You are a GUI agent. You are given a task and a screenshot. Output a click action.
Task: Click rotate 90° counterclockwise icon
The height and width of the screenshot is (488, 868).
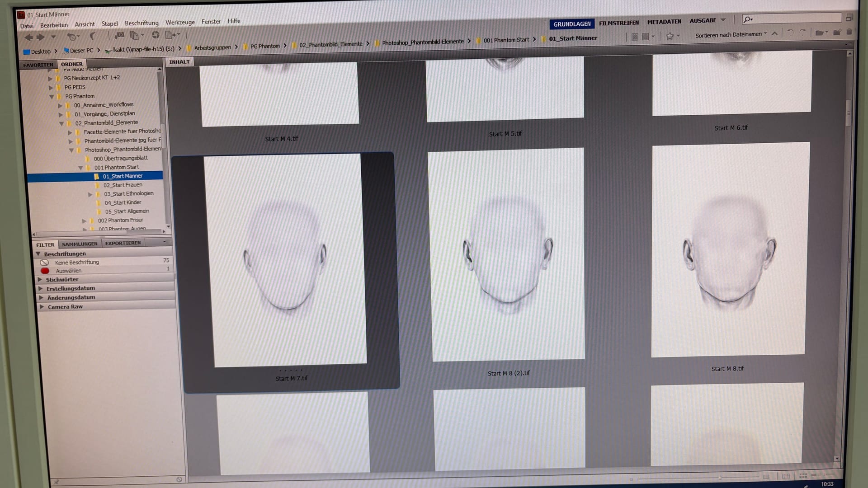pos(790,33)
